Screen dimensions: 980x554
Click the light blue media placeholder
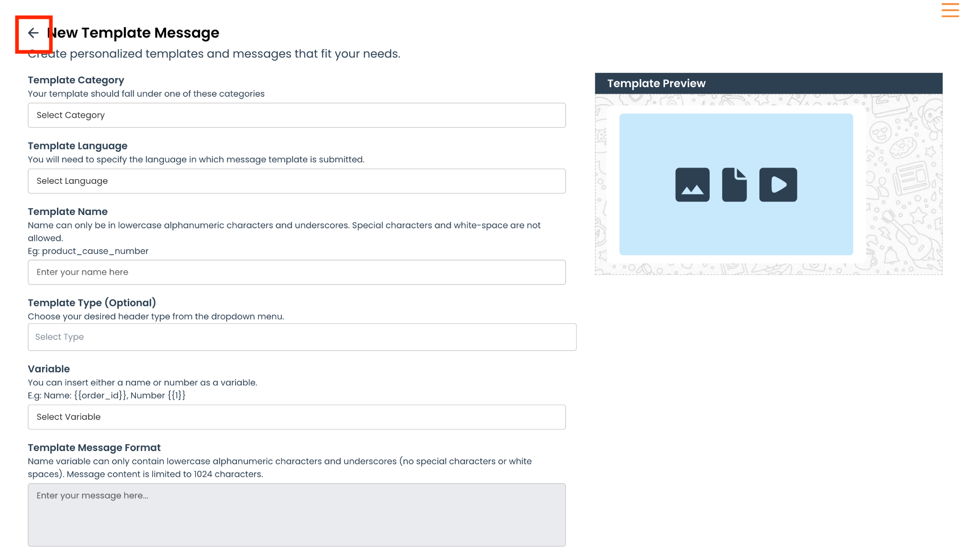[x=736, y=184]
